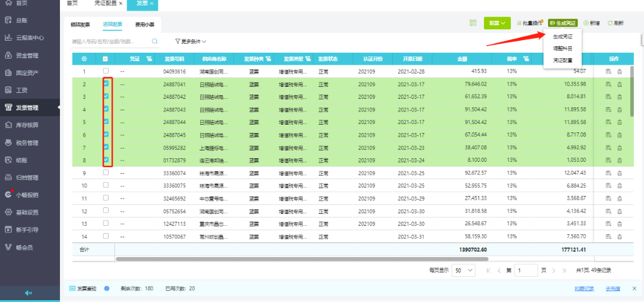Open the filter on the 税率 column
The image size is (644, 302).
[526, 59]
